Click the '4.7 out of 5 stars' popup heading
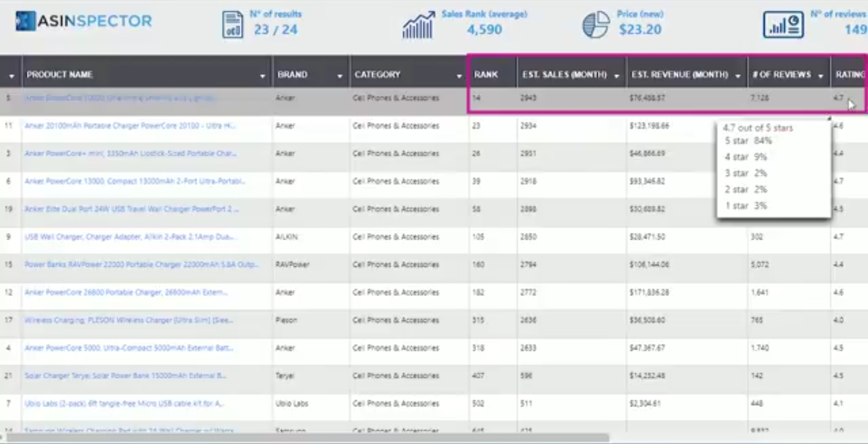Screen dimensions: 868x444 (758, 128)
